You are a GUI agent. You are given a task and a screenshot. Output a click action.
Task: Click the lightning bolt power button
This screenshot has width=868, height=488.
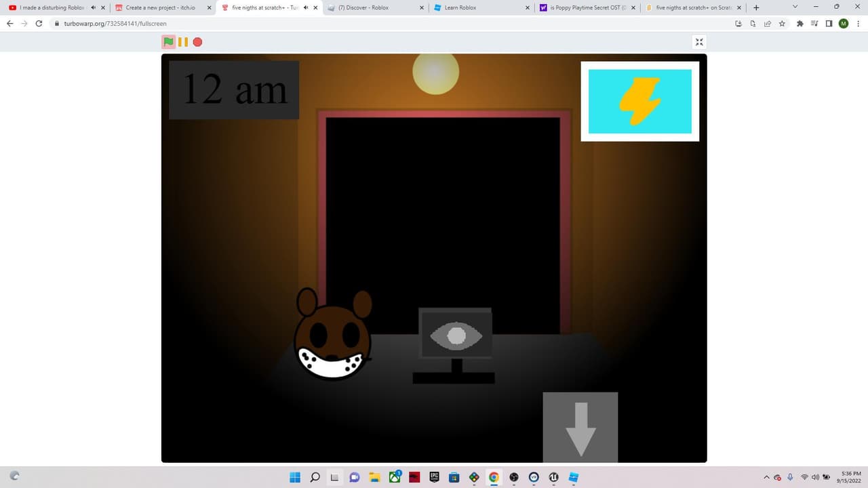coord(640,101)
